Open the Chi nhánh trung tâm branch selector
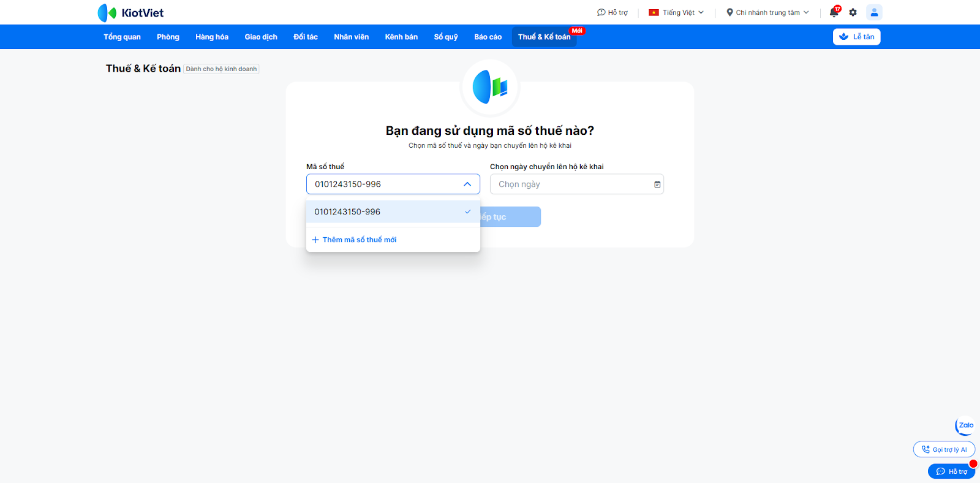The width and height of the screenshot is (980, 483). pyautogui.click(x=768, y=12)
